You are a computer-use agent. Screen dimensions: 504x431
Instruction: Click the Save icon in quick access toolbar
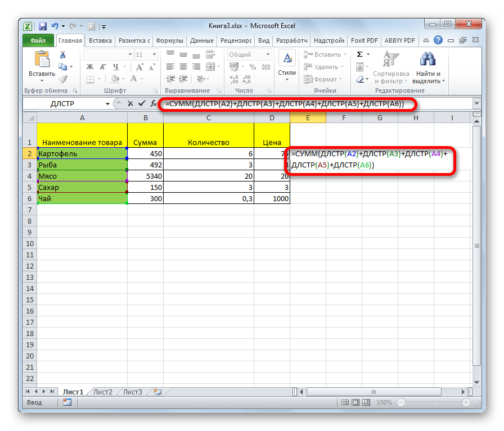pyautogui.click(x=40, y=26)
